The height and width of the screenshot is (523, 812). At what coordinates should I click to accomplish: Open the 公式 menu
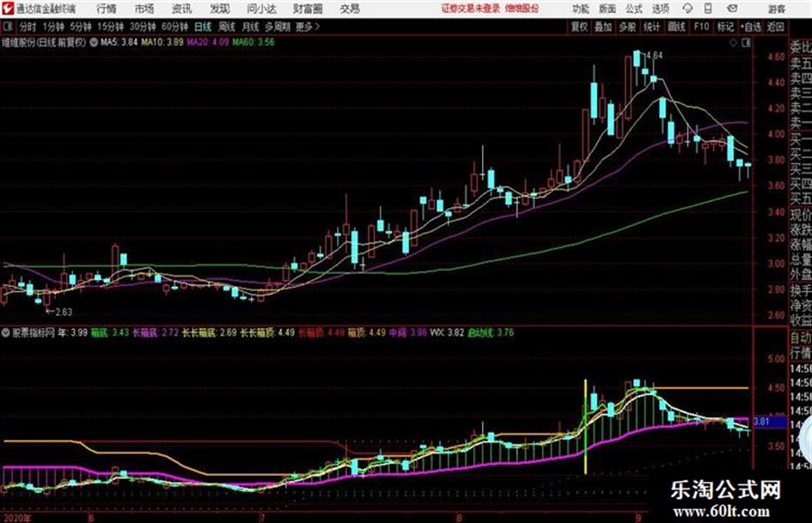coord(634,9)
